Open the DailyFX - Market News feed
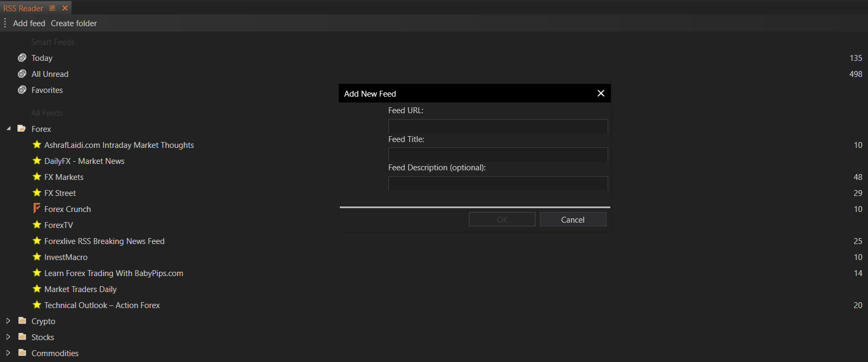 click(84, 161)
